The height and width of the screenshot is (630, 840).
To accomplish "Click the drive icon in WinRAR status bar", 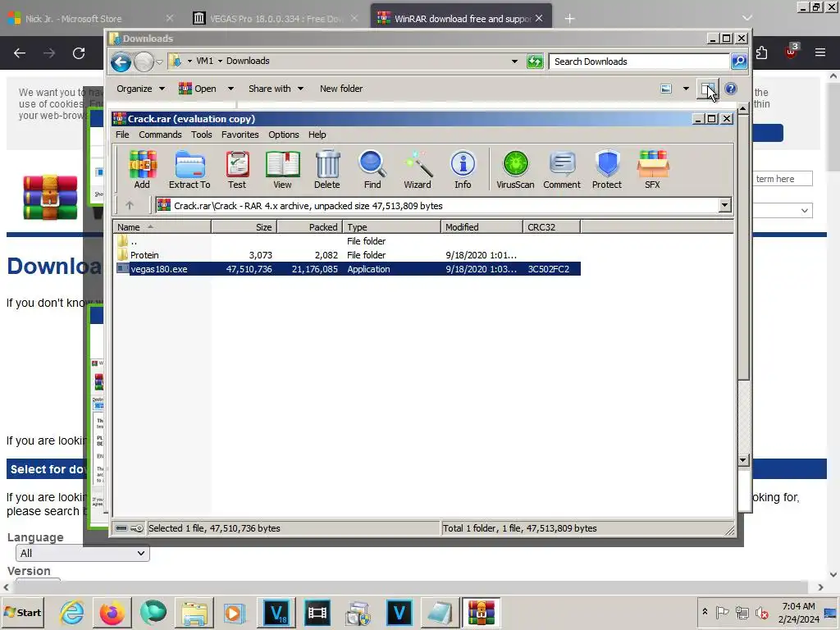I will [x=121, y=528].
